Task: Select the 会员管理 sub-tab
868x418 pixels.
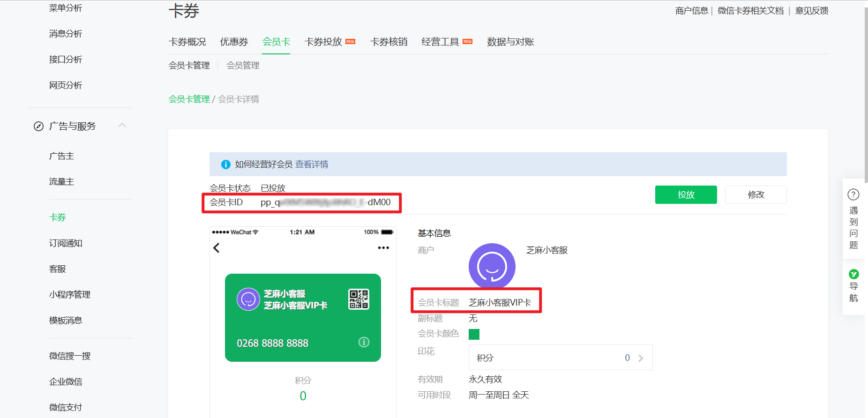Action: click(243, 66)
